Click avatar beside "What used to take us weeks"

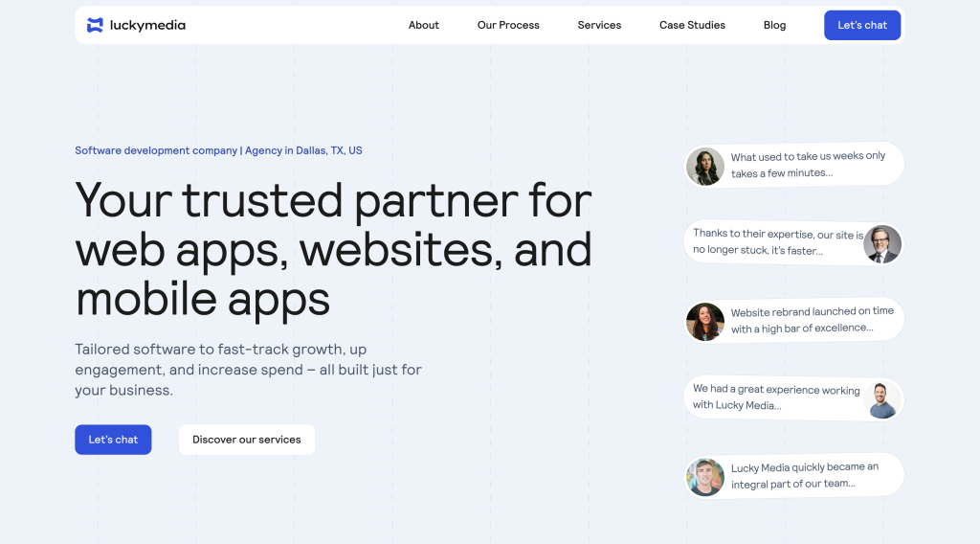(705, 166)
